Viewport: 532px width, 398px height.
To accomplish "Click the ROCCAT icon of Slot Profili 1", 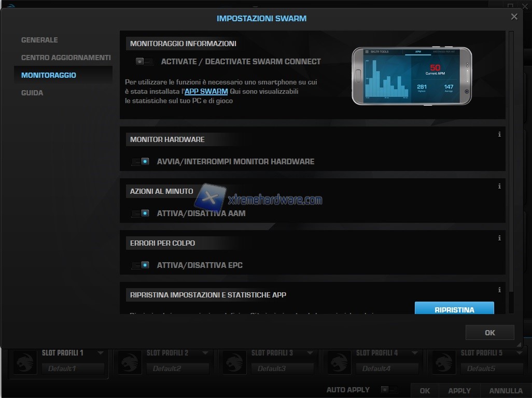I will coord(25,362).
